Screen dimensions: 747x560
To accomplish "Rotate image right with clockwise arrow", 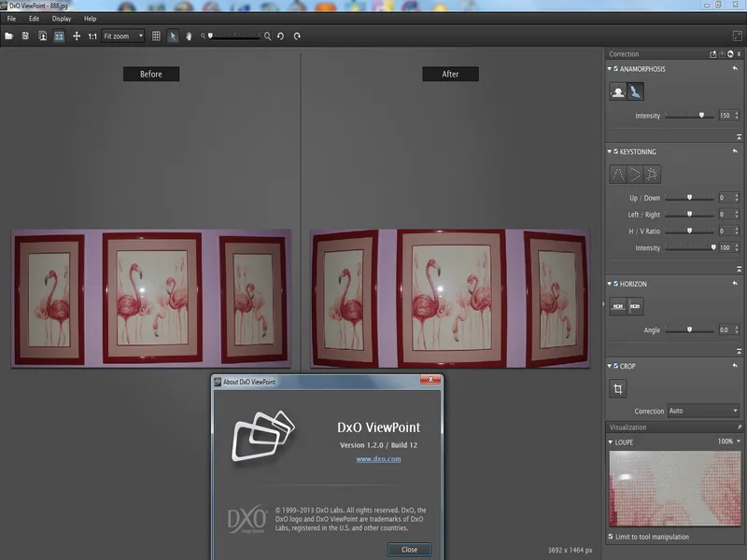I will point(297,36).
